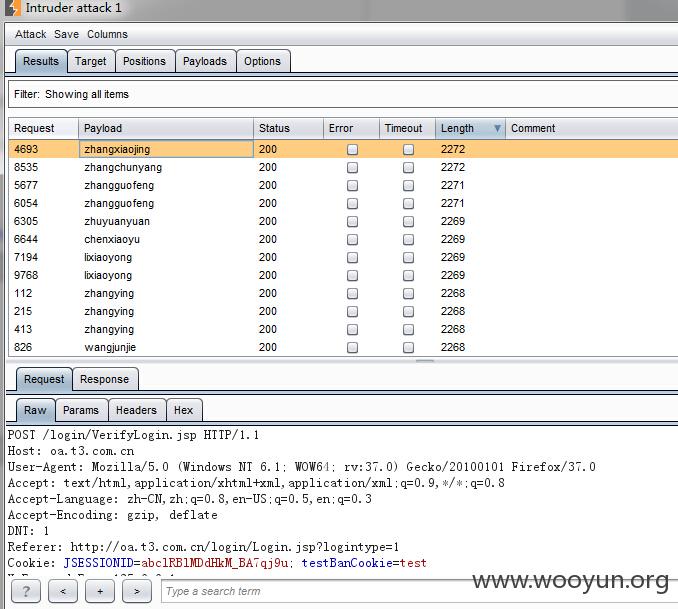Screen dimensions: 678x609
Task: Sort by the Error column header
Action: (351, 128)
